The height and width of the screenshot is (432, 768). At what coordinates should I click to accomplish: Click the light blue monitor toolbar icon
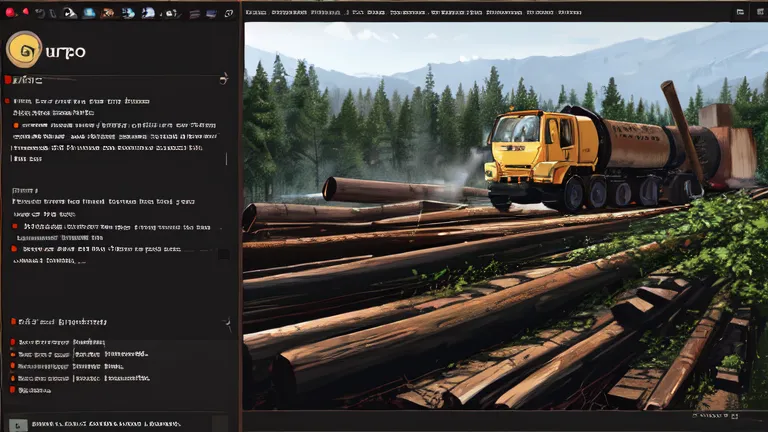[89, 13]
